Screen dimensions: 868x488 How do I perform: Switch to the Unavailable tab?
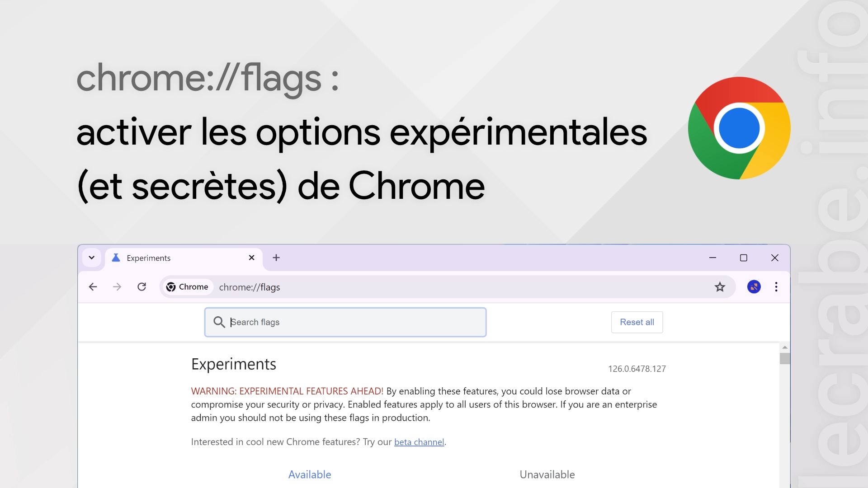tap(547, 474)
